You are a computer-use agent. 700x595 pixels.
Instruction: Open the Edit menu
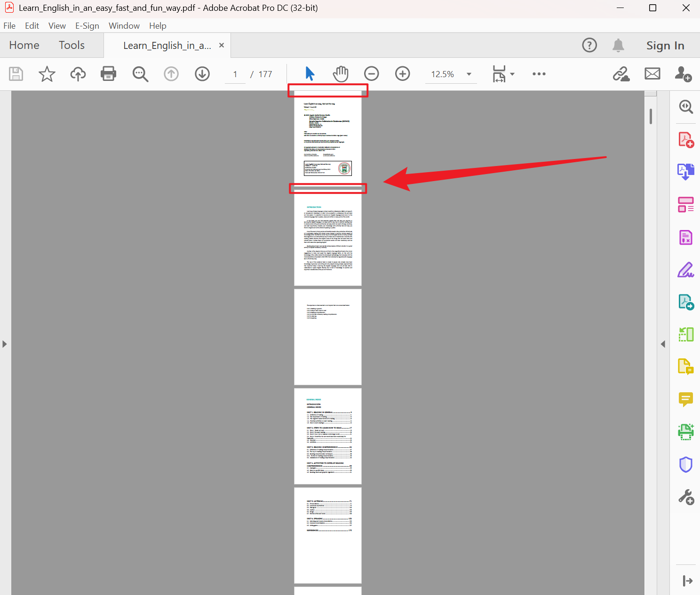coord(32,25)
